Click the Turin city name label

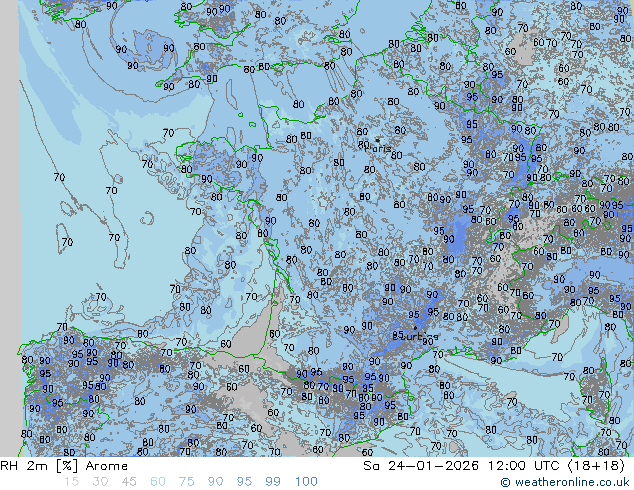412,336
